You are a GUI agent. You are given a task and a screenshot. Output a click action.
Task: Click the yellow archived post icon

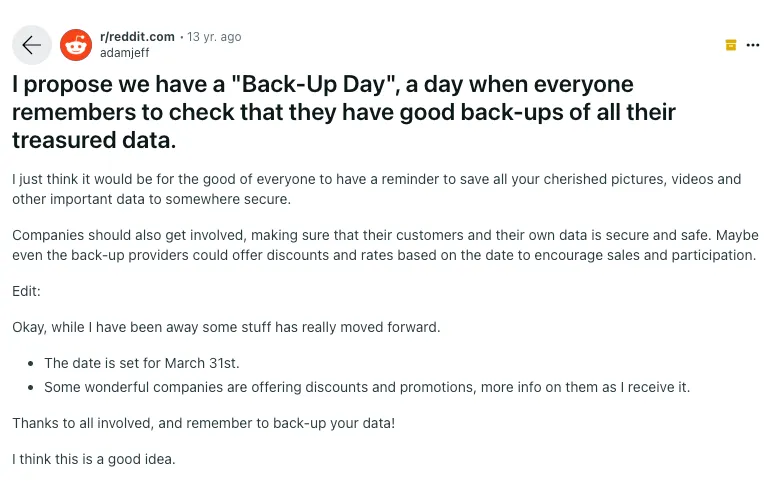[x=731, y=45]
